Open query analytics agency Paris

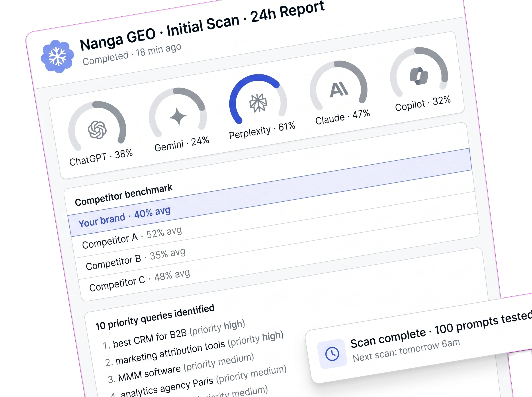pyautogui.click(x=199, y=381)
